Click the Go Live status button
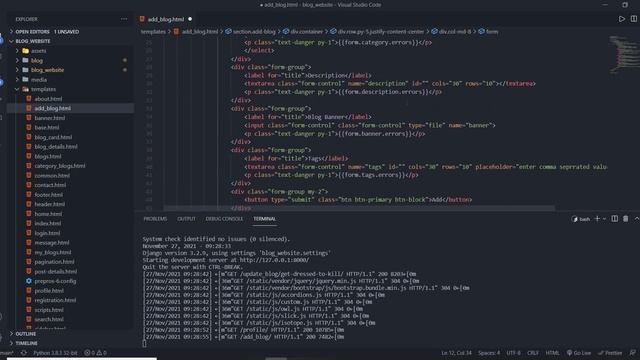The height and width of the screenshot is (360, 640). (x=578, y=353)
